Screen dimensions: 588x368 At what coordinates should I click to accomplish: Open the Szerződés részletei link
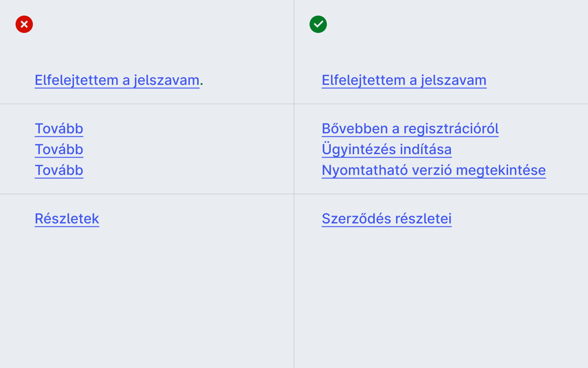tap(387, 219)
